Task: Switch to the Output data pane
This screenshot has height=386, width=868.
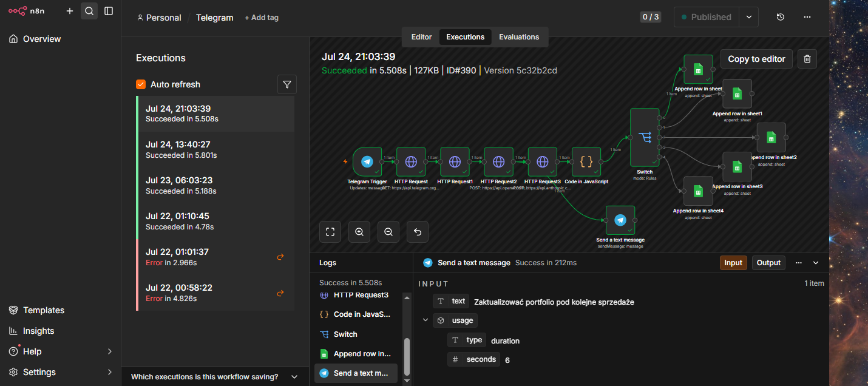Action: (x=768, y=263)
